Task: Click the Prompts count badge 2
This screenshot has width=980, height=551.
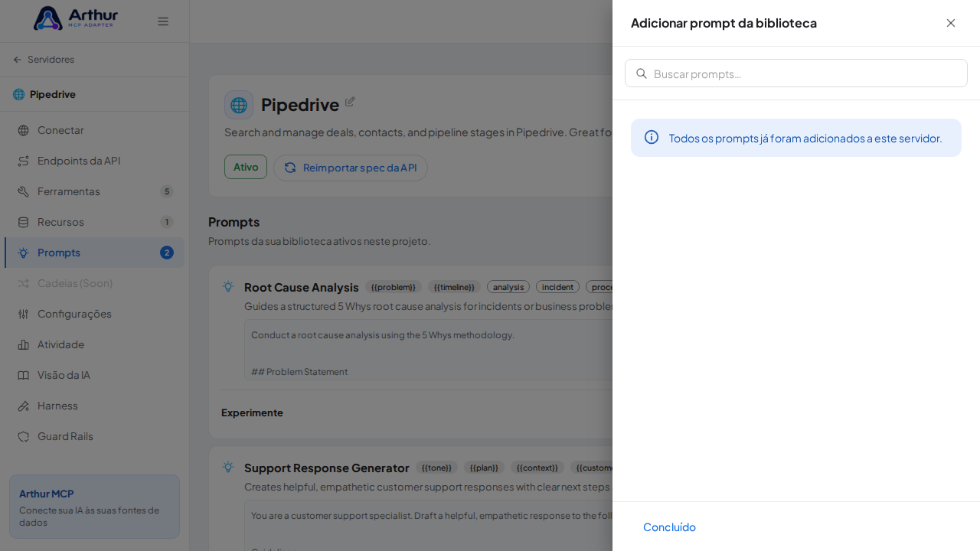Action: click(x=167, y=253)
